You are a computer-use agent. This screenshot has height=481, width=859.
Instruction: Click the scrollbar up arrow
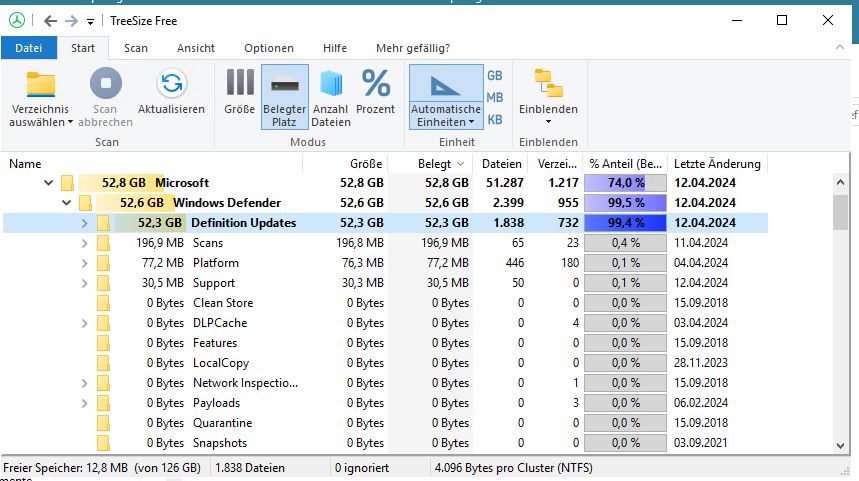[x=840, y=182]
